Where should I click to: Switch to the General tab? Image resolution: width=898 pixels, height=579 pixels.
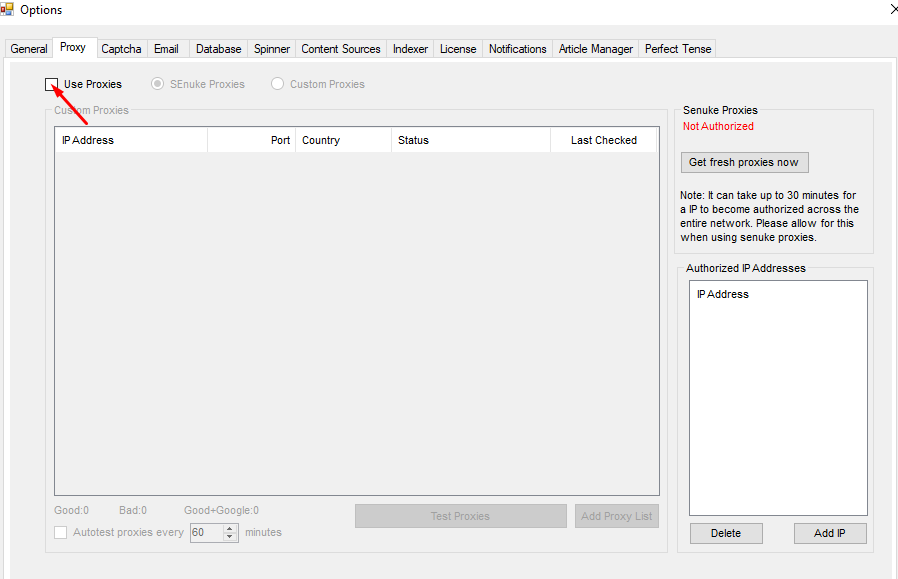(29, 49)
